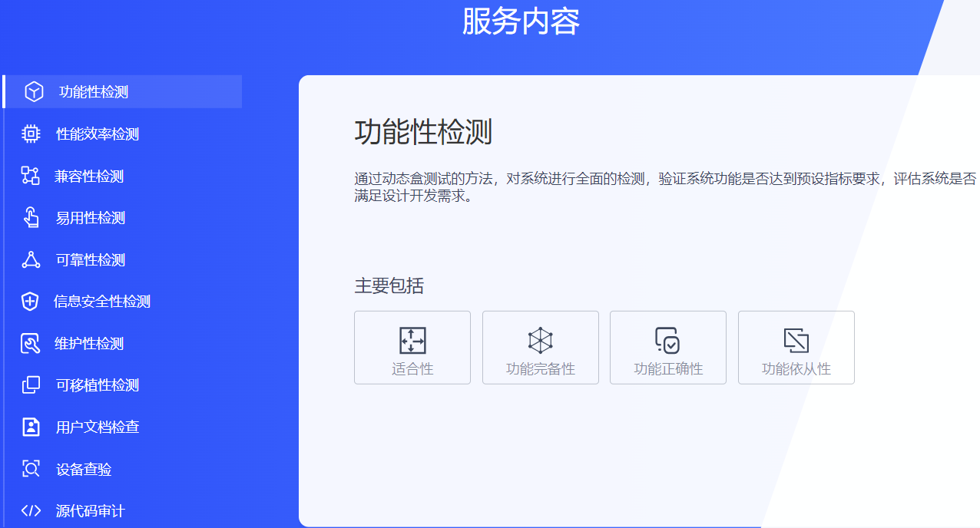Click the 适合性 card label
Image resolution: width=980 pixels, height=528 pixels.
412,369
